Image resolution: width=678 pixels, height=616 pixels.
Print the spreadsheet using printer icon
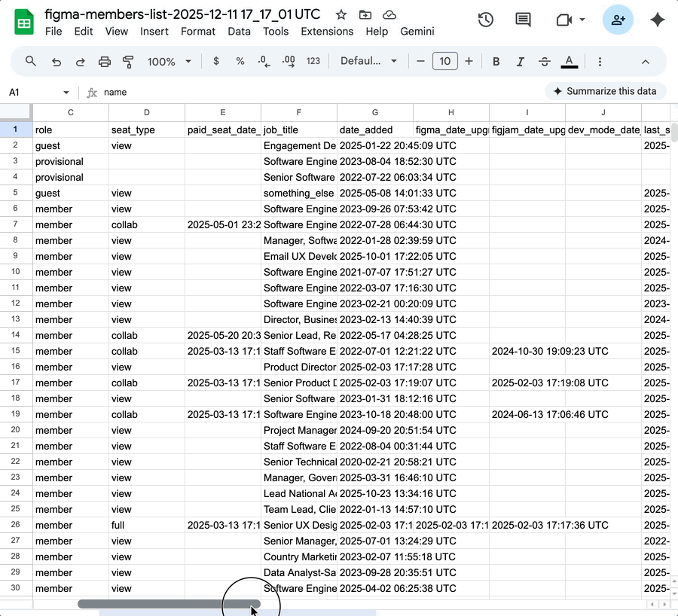(x=105, y=62)
